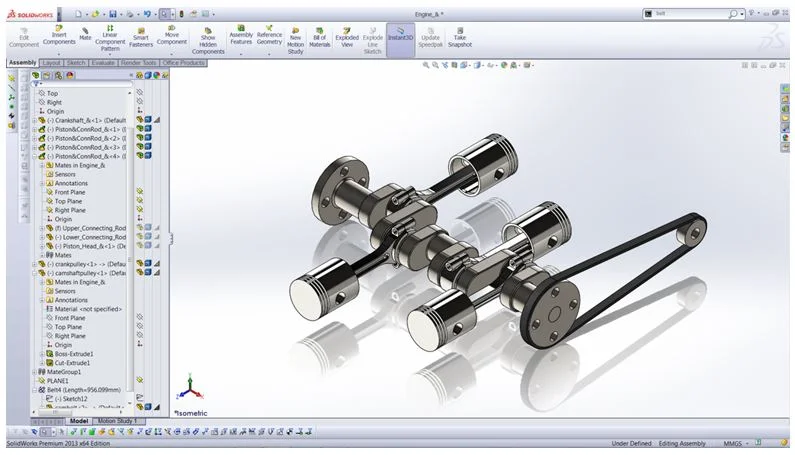Open the ConfigurationManager tab icon
This screenshot has width=795, height=455.
click(58, 76)
